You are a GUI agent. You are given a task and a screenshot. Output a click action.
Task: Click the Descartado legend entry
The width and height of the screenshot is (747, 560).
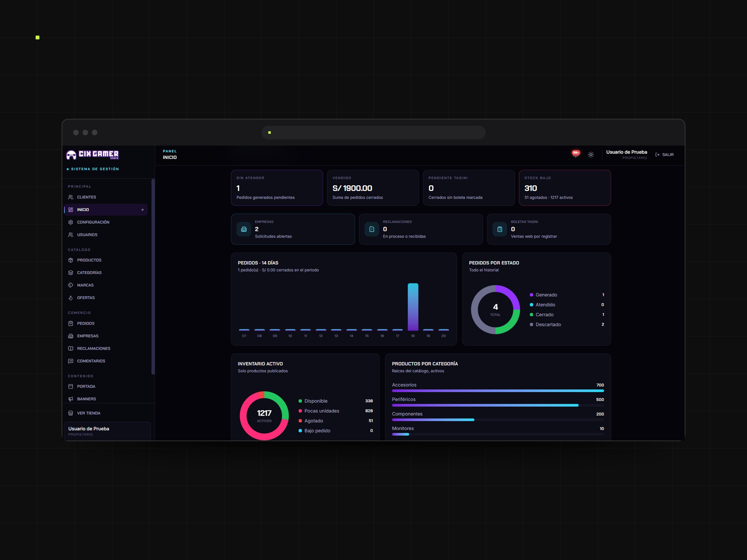567,324
